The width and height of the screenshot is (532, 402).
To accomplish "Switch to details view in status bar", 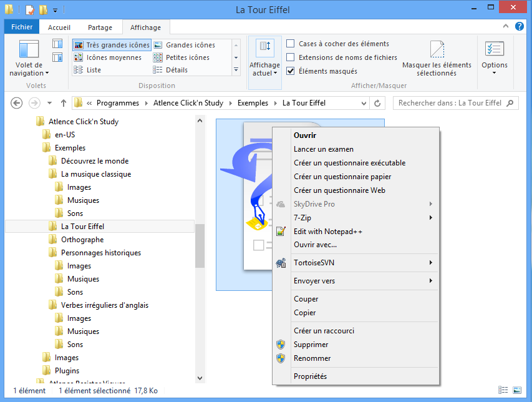I will 503,390.
